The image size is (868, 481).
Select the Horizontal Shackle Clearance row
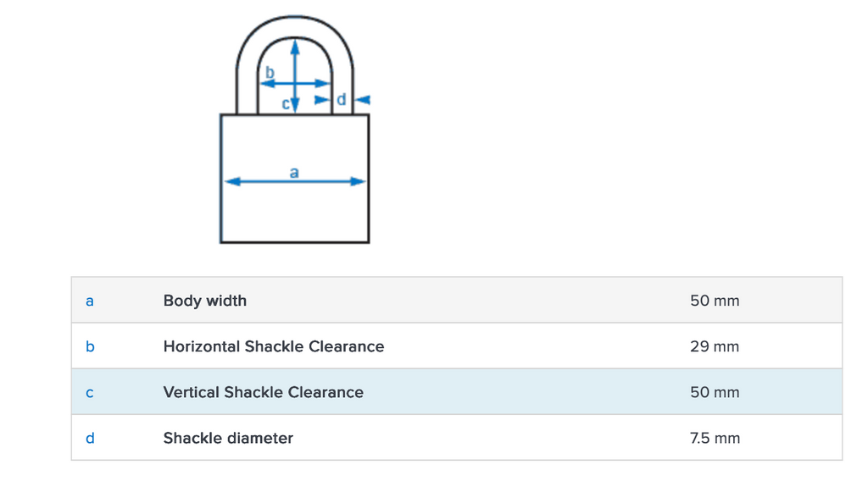point(456,346)
